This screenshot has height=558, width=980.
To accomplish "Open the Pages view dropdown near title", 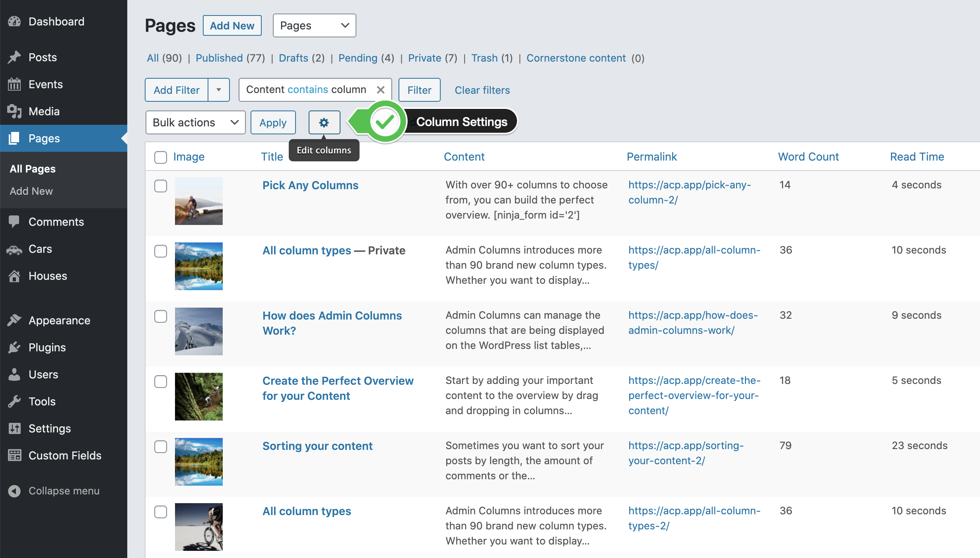I will (x=314, y=25).
